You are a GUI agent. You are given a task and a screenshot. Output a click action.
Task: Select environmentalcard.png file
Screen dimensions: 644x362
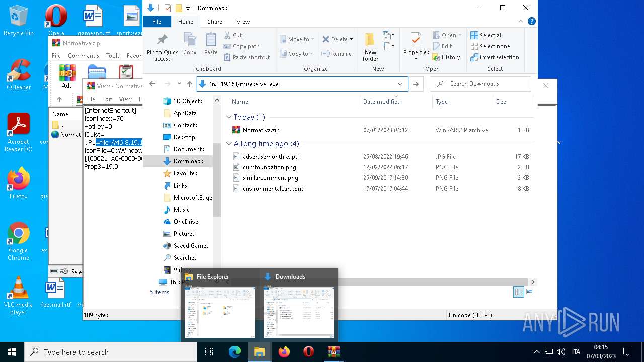pyautogui.click(x=274, y=189)
